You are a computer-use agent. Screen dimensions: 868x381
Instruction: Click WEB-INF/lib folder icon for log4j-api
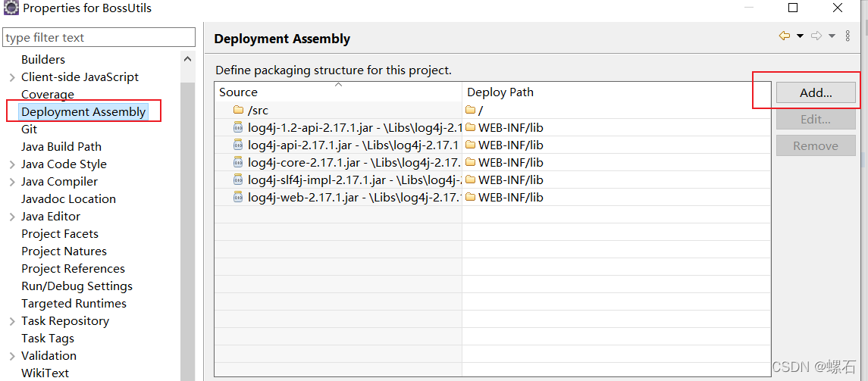(471, 145)
